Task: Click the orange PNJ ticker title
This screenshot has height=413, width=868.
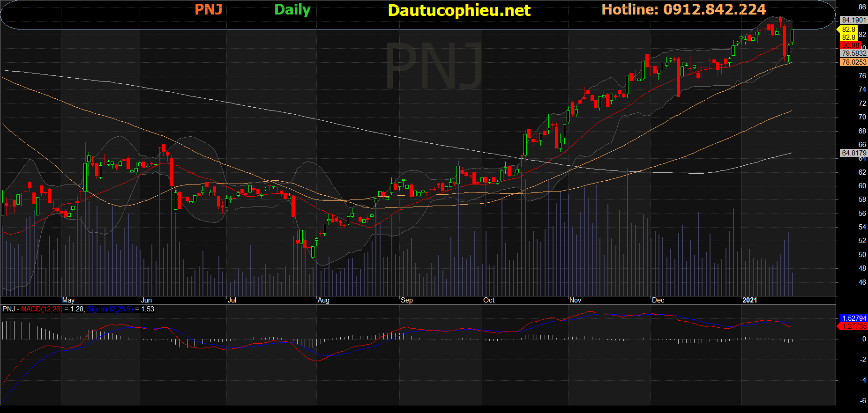Action: click(209, 9)
